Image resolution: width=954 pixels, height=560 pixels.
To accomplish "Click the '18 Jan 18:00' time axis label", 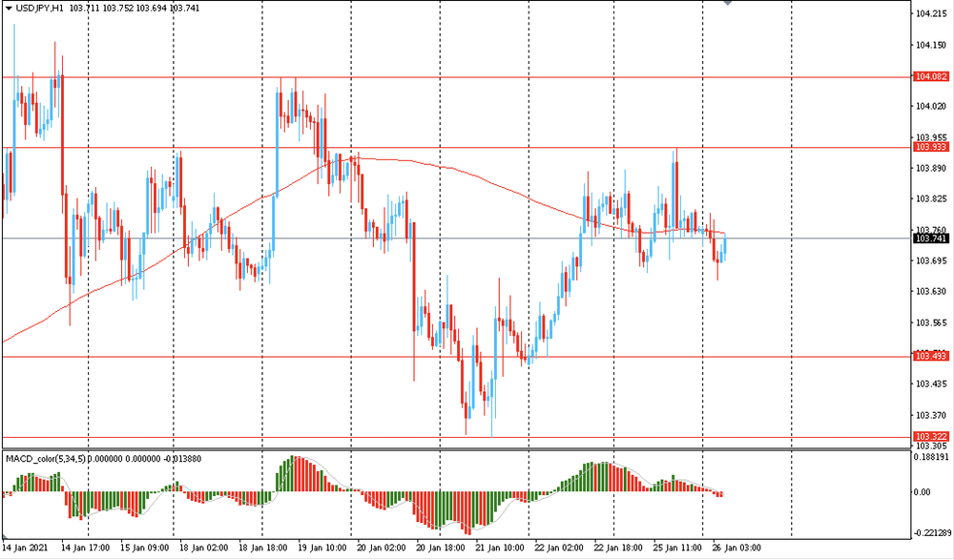I will [x=263, y=548].
